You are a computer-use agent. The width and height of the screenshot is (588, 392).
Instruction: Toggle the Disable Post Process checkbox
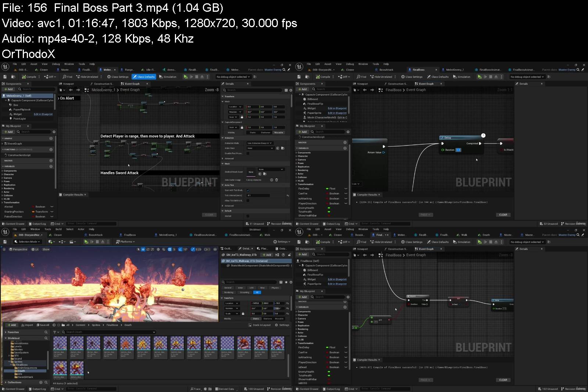pos(248,153)
